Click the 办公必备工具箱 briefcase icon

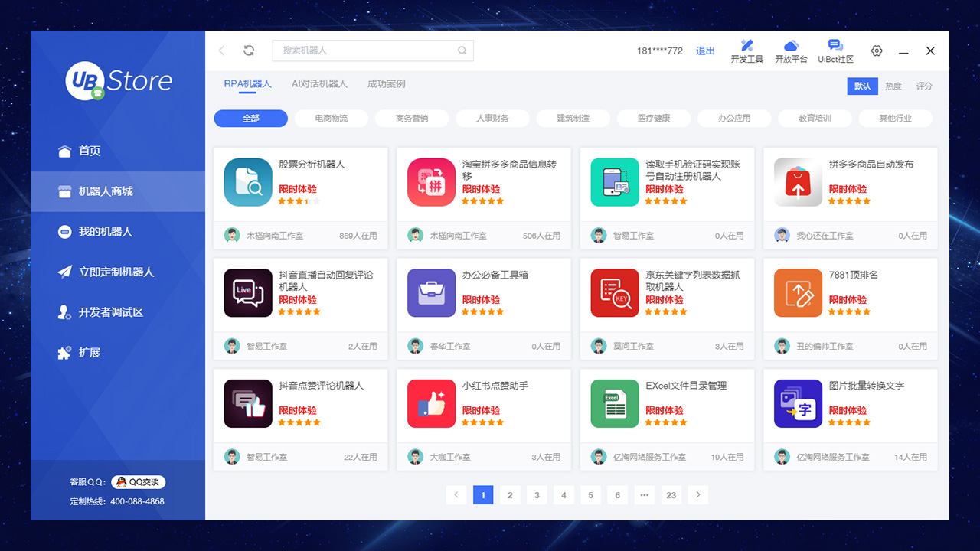coord(431,293)
